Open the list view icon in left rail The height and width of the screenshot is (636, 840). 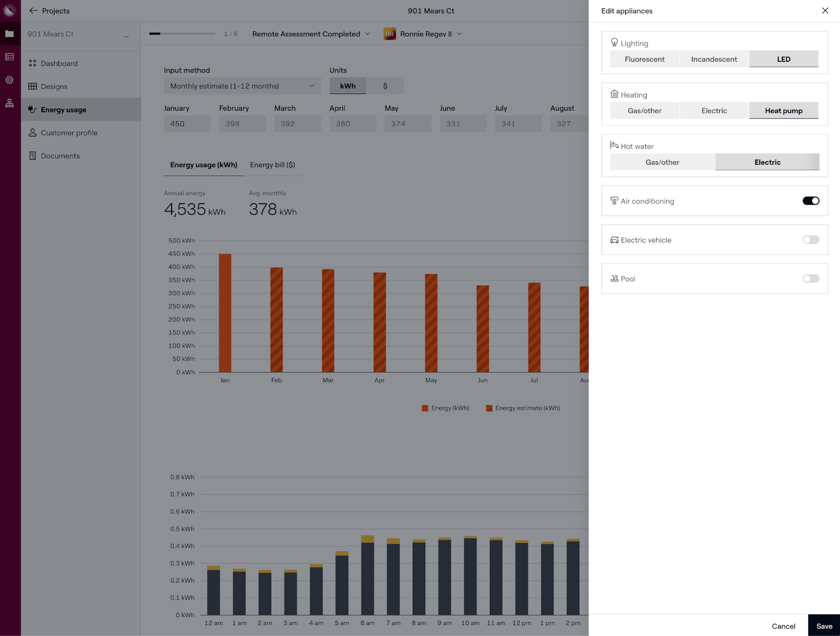9,57
